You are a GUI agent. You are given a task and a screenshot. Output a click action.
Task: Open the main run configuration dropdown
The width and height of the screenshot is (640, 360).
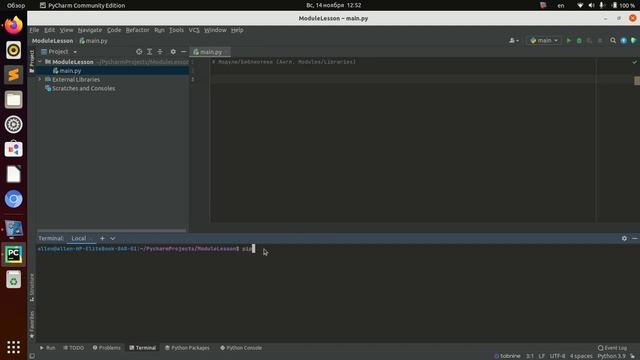[544, 40]
